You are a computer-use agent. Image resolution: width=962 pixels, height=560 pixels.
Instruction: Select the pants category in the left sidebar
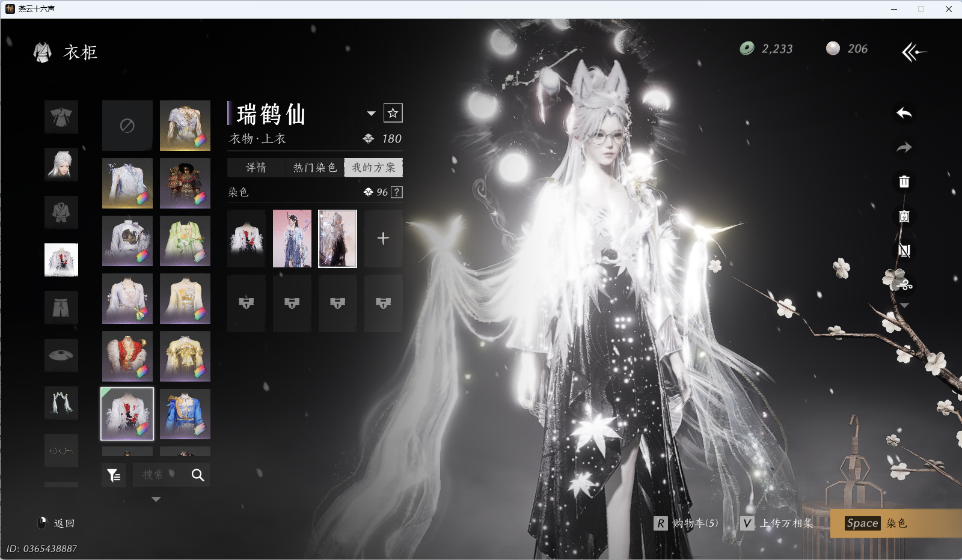coord(61,308)
